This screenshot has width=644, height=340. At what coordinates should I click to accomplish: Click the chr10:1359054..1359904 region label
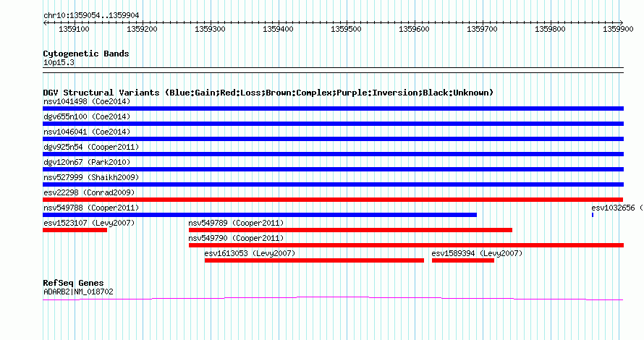click(x=91, y=15)
